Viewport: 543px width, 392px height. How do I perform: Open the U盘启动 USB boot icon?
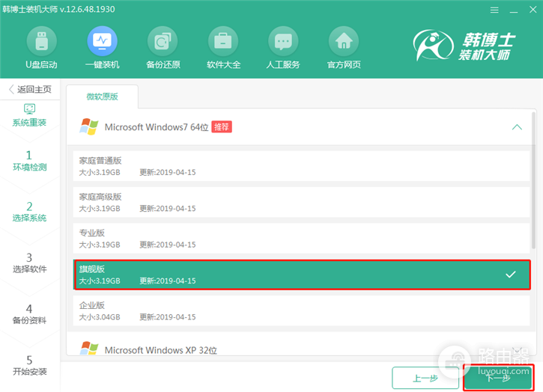pyautogui.click(x=41, y=41)
